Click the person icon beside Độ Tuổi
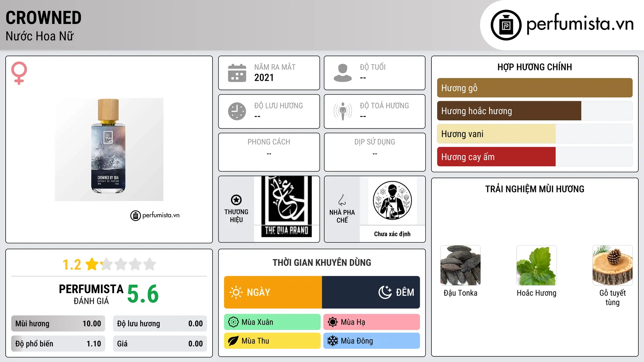Viewport: 644px width, 362px height. click(343, 73)
